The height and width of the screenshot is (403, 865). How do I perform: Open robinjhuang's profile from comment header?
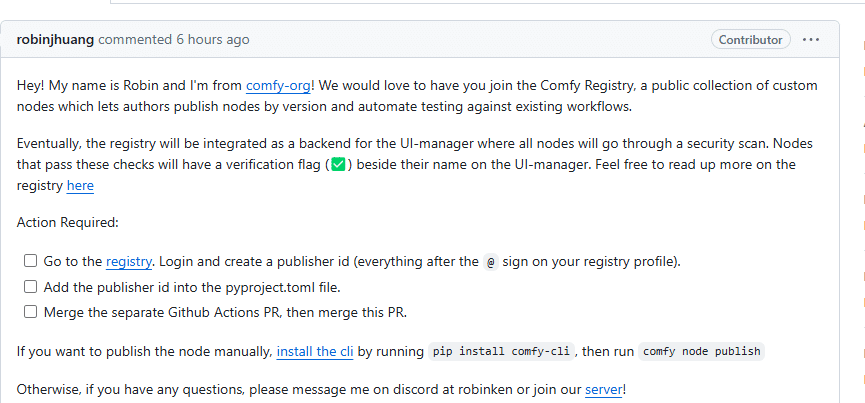click(x=55, y=40)
